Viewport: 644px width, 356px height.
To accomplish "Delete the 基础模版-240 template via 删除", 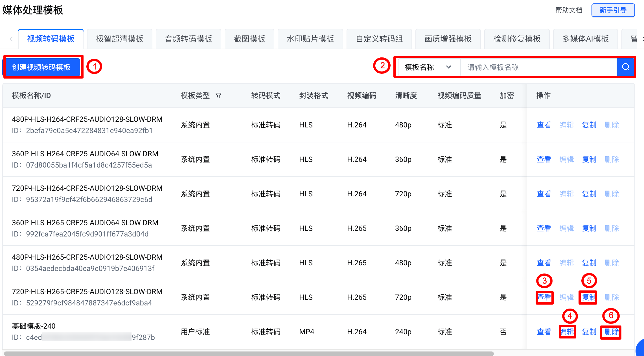I will [612, 332].
